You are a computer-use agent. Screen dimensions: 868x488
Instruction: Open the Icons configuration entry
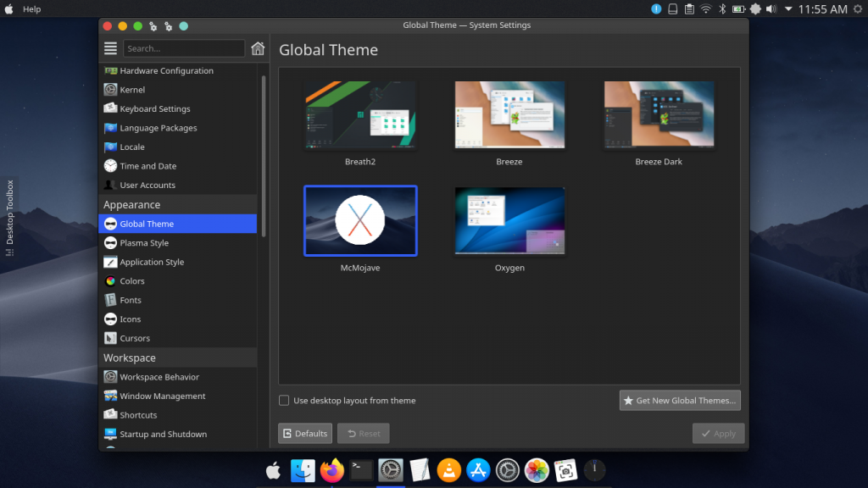[x=130, y=319]
